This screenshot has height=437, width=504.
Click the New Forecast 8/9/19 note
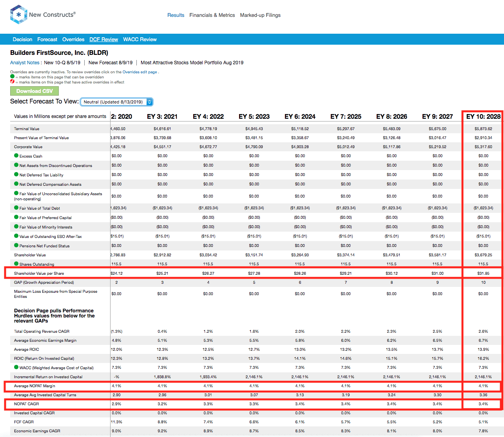tap(111, 63)
